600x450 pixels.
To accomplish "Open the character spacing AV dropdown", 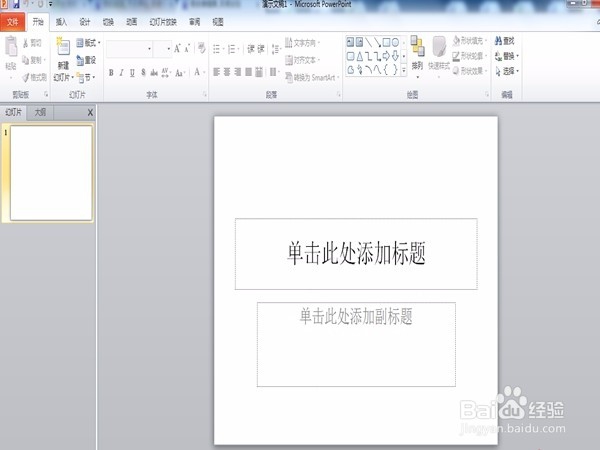I will coord(166,72).
